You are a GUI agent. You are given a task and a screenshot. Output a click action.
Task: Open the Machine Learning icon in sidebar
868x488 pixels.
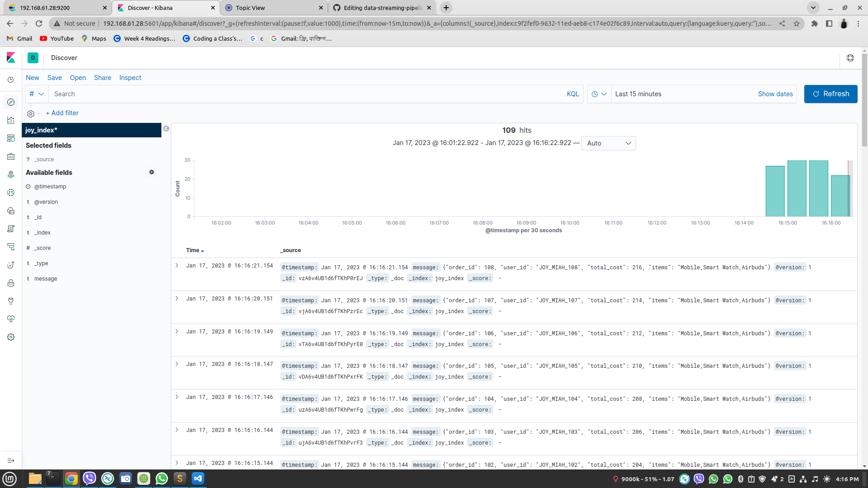(11, 192)
